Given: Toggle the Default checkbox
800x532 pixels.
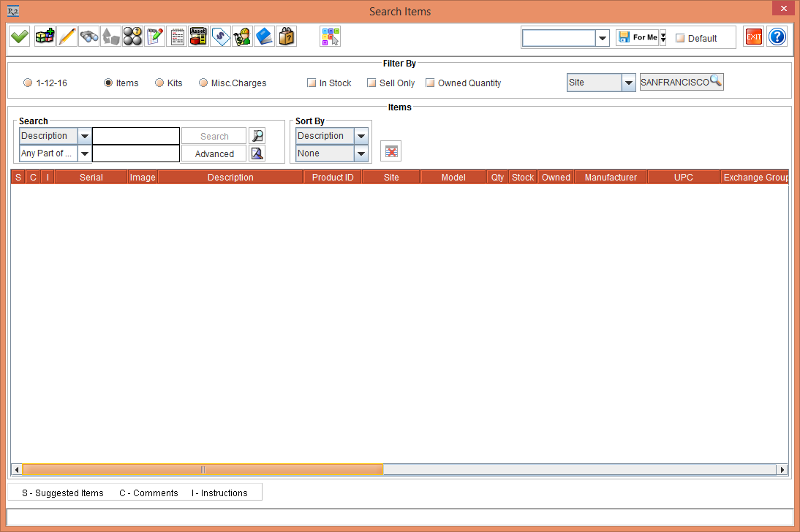Looking at the screenshot, I should click(x=680, y=39).
